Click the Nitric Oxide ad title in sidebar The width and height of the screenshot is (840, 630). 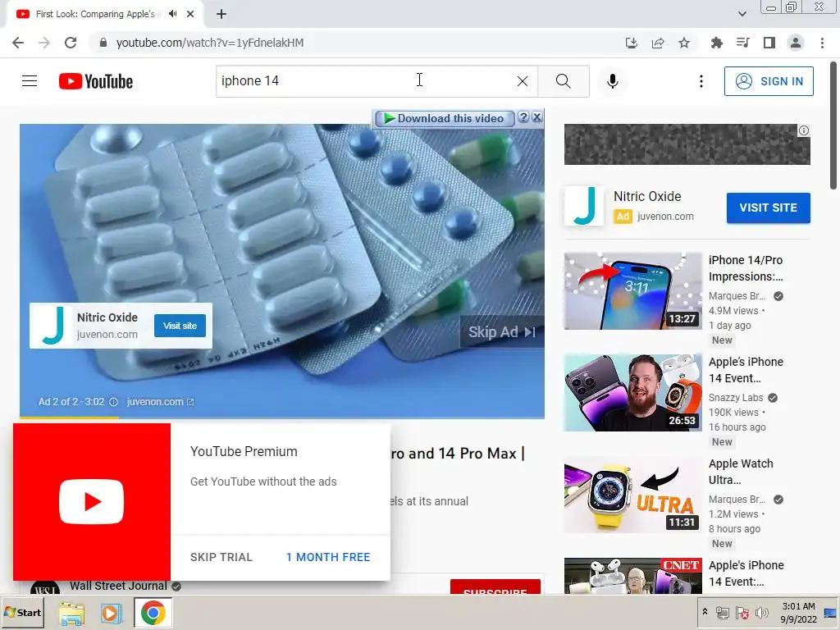[647, 196]
